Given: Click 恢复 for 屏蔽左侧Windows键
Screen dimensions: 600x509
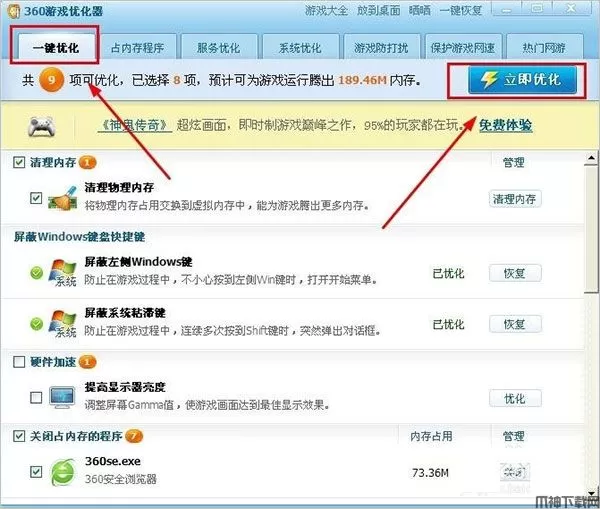Looking at the screenshot, I should pos(515,273).
